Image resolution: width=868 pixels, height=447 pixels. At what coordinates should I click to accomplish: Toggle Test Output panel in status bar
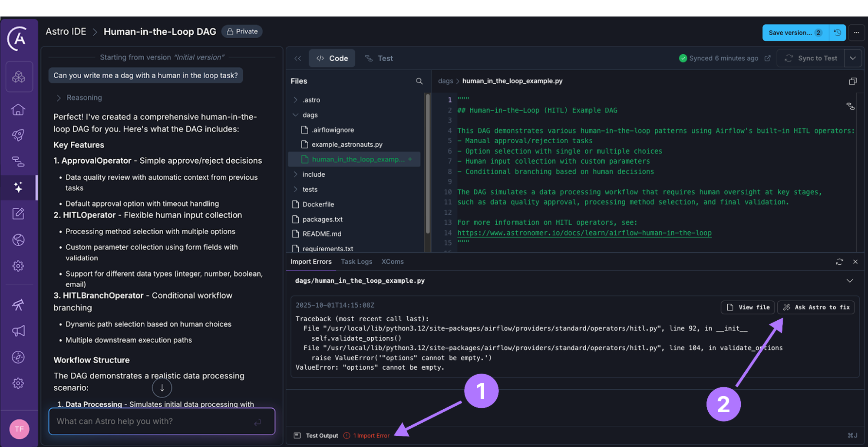316,436
